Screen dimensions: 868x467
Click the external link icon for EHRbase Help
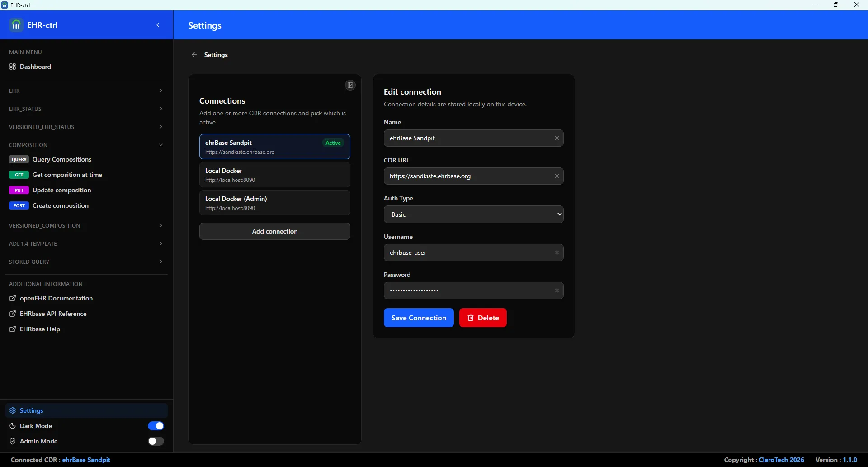pyautogui.click(x=13, y=329)
